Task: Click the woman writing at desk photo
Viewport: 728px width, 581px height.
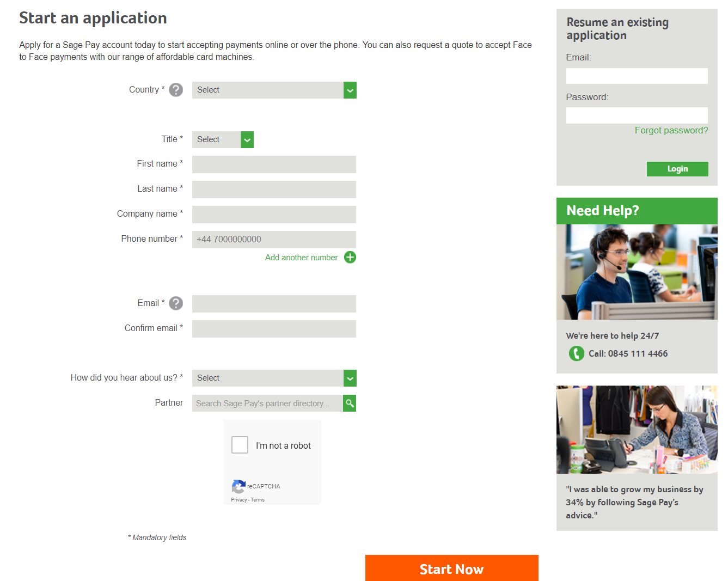Action: (x=637, y=430)
